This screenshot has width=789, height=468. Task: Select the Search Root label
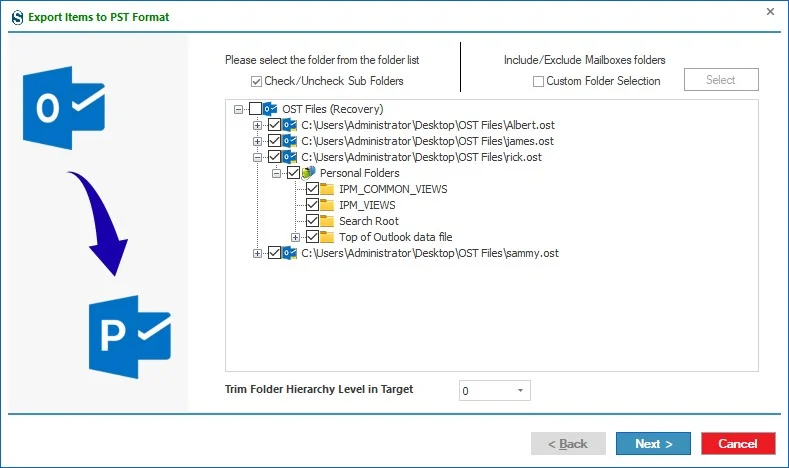coord(369,221)
